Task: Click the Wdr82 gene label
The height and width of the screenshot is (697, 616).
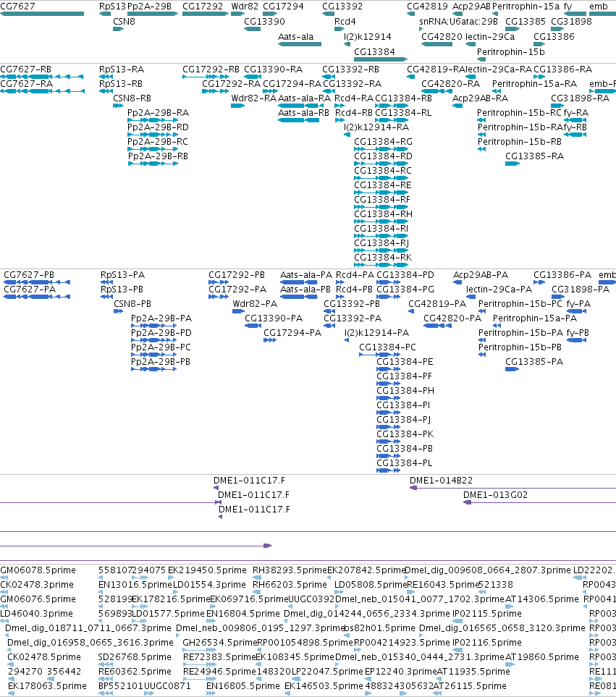Action: point(245,7)
